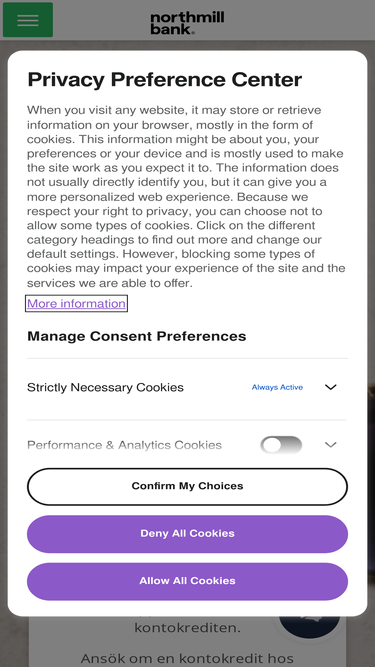Viewport: 375px width, 667px height.
Task: Click the Privacy Preference Center heading
Action: click(x=165, y=80)
